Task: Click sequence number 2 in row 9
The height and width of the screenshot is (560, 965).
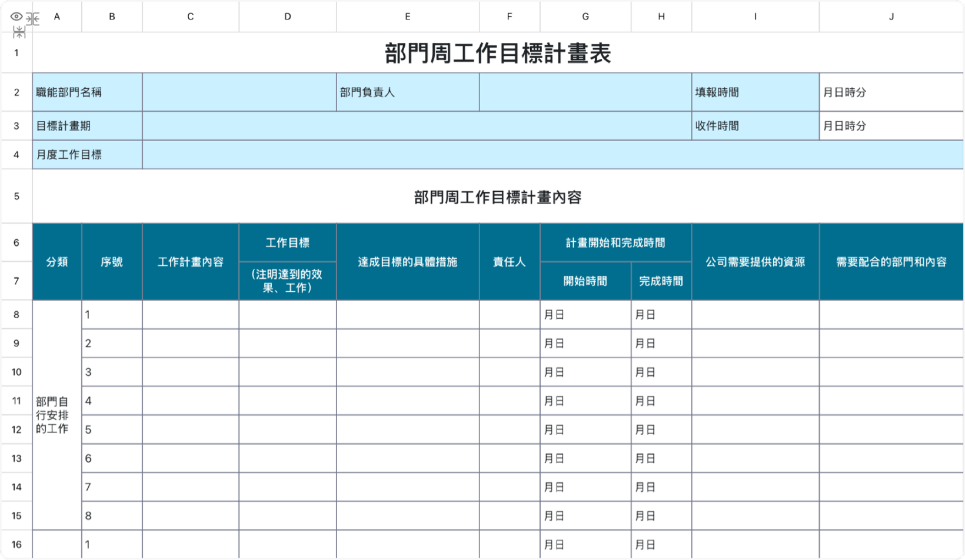Action: (x=112, y=344)
